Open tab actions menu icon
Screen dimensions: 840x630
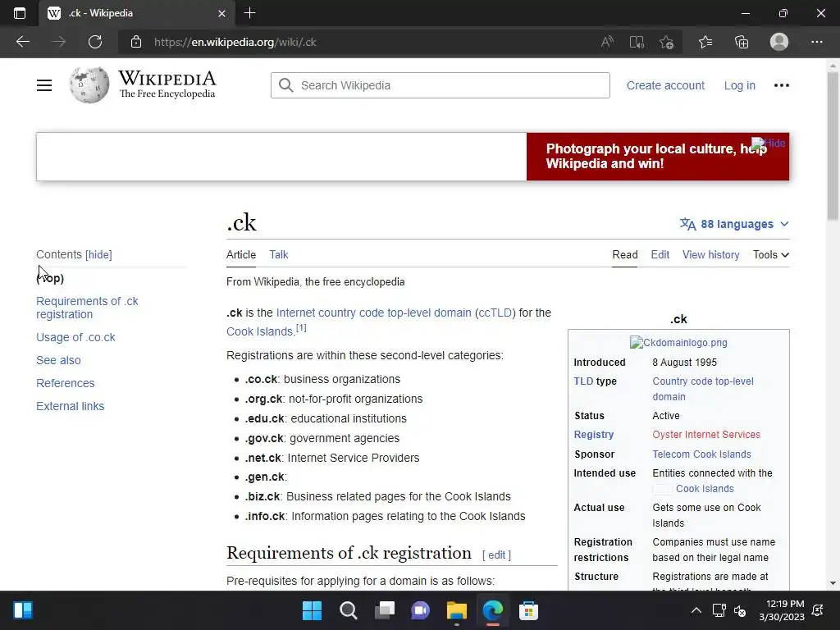(x=20, y=13)
